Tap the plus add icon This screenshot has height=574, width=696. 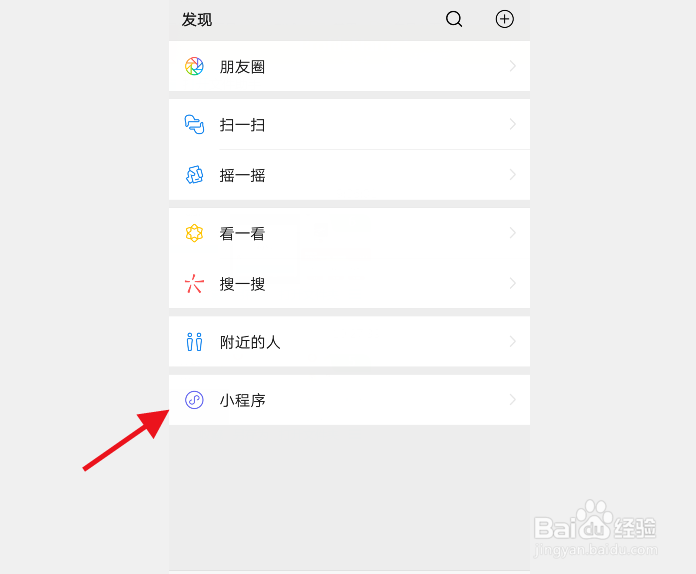coord(505,19)
